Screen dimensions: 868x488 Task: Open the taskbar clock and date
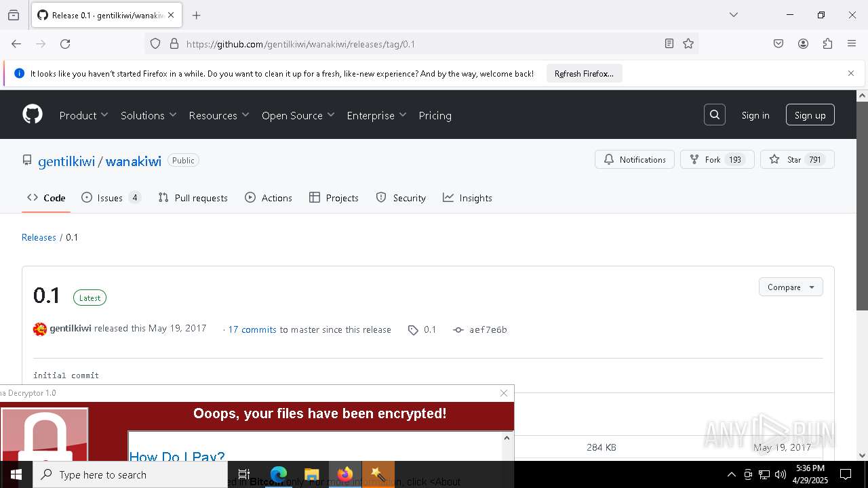point(810,474)
